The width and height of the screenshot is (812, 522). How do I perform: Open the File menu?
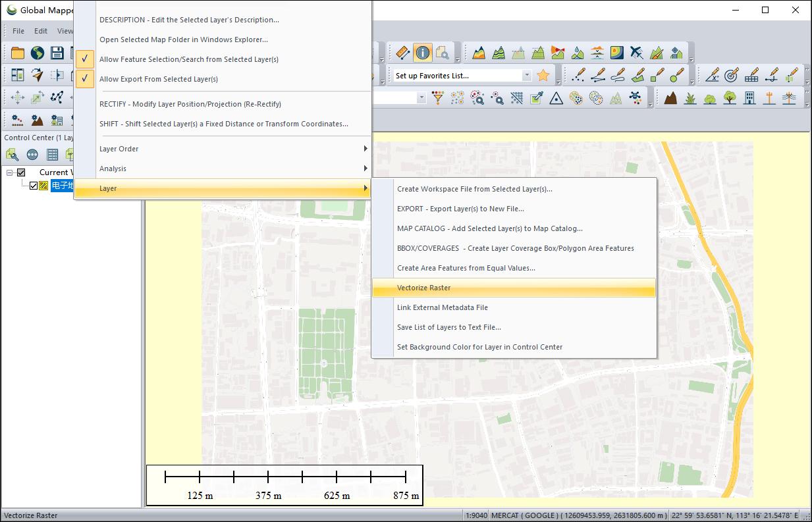pos(18,31)
